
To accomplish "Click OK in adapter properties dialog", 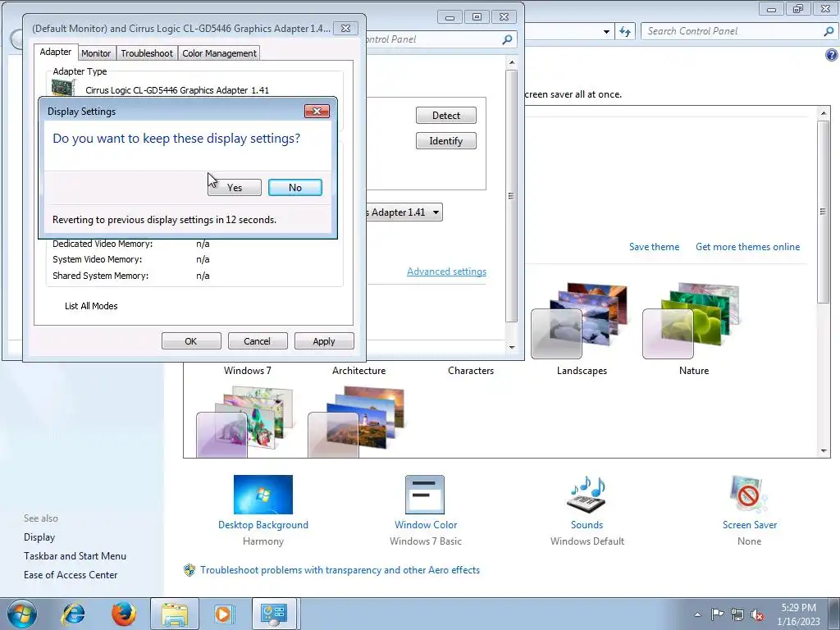I will (x=191, y=341).
